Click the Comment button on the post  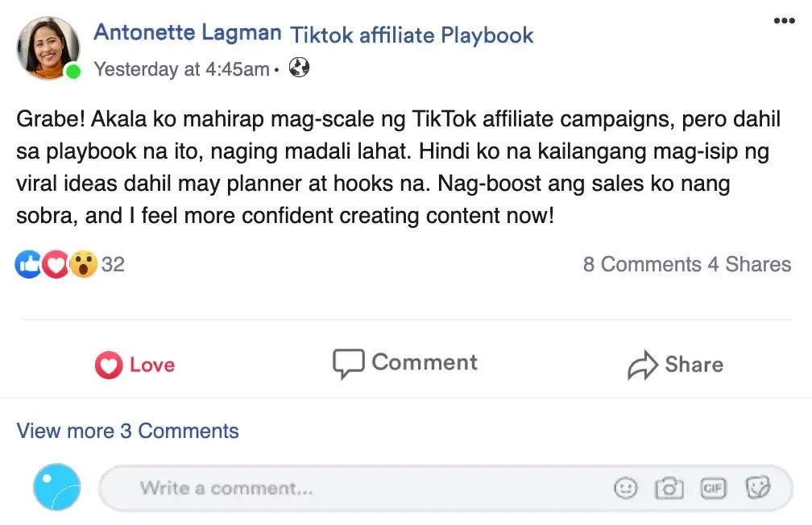click(x=405, y=363)
